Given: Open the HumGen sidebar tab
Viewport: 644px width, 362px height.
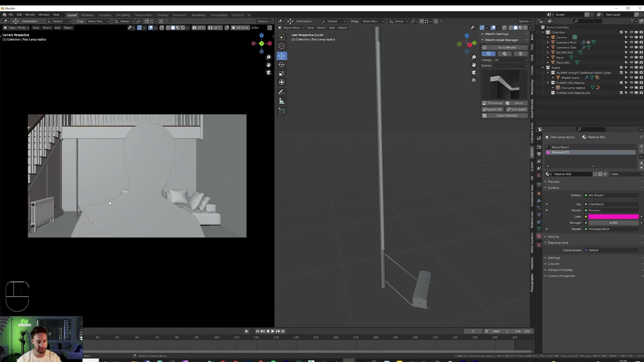Looking at the screenshot, I should (532, 263).
